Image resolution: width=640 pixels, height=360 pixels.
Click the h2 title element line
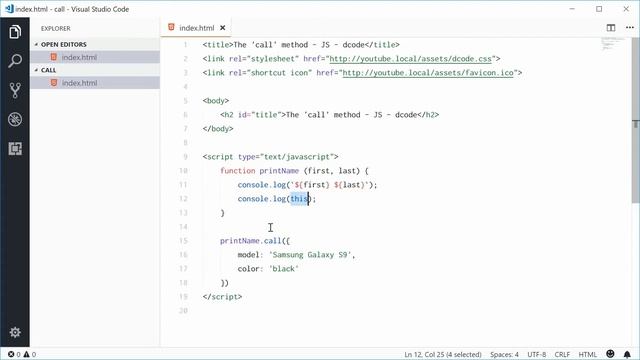329,115
